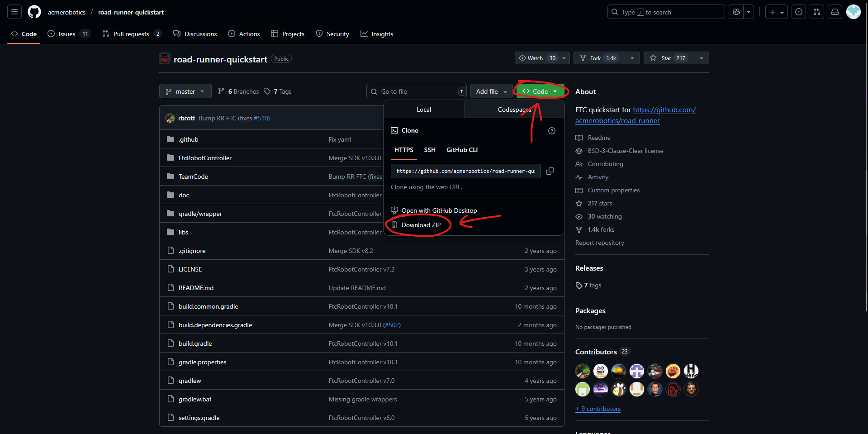Copy the clone URL using the clipboard icon
Screen dimensions: 868x434
[x=550, y=171]
